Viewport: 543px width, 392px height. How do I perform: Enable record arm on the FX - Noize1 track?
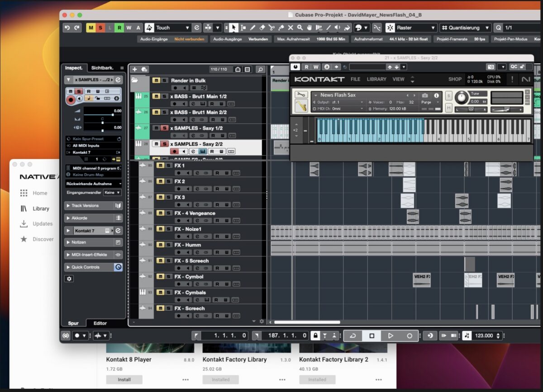pyautogui.click(x=179, y=236)
